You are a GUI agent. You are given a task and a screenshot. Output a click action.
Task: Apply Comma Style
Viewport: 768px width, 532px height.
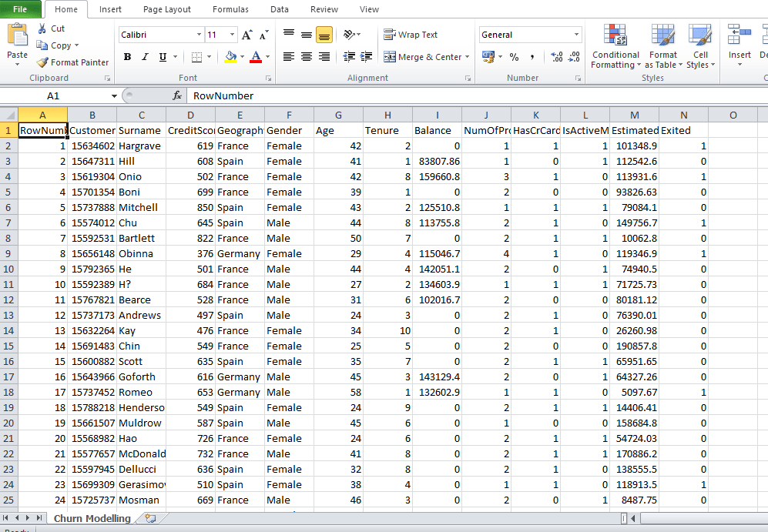532,57
